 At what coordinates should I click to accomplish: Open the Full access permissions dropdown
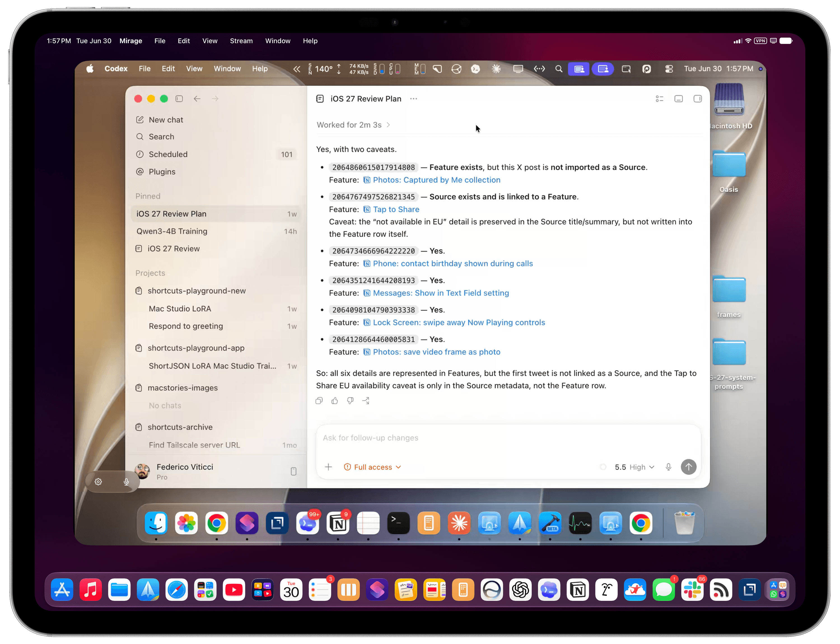[x=372, y=467]
